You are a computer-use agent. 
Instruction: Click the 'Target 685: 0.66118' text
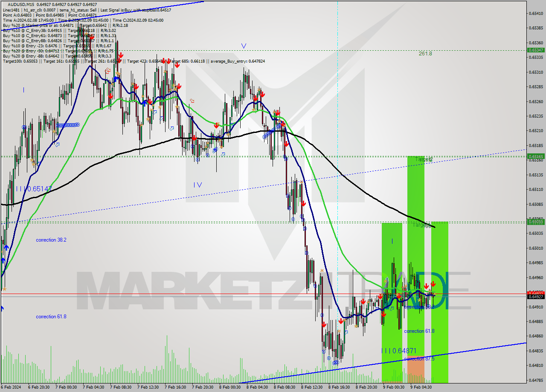pyautogui.click(x=187, y=61)
